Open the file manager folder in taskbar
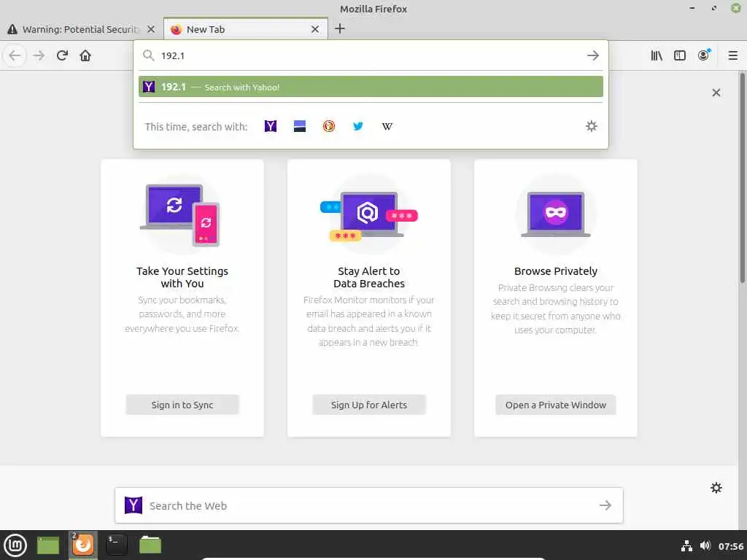Screen dimensions: 747x560 tap(150, 545)
